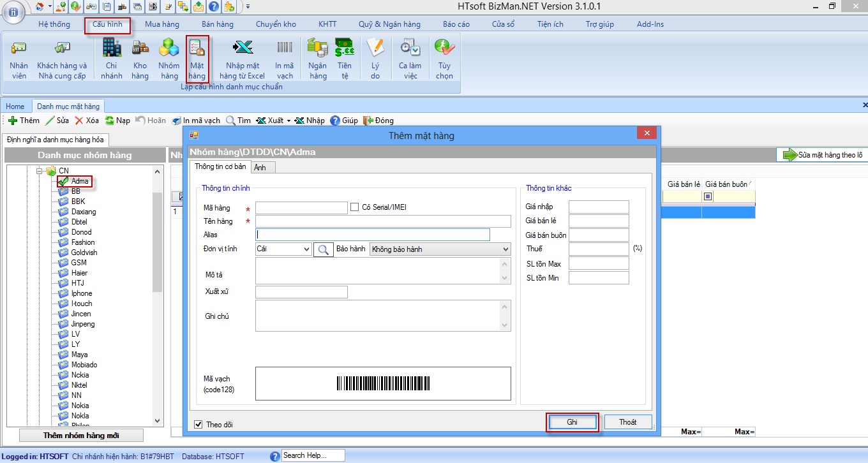
Task: Collapse the CN tree node
Action: [x=40, y=171]
